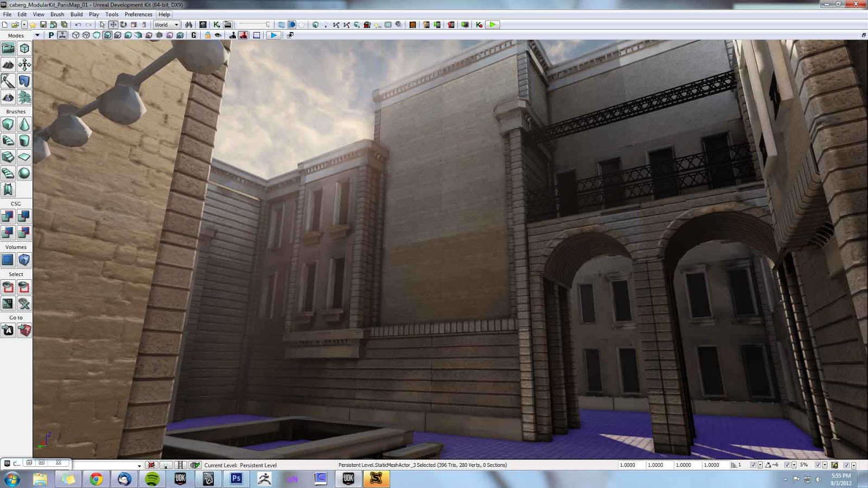Open the Preferences menu
The width and height of the screenshot is (868, 488).
[x=138, y=15]
